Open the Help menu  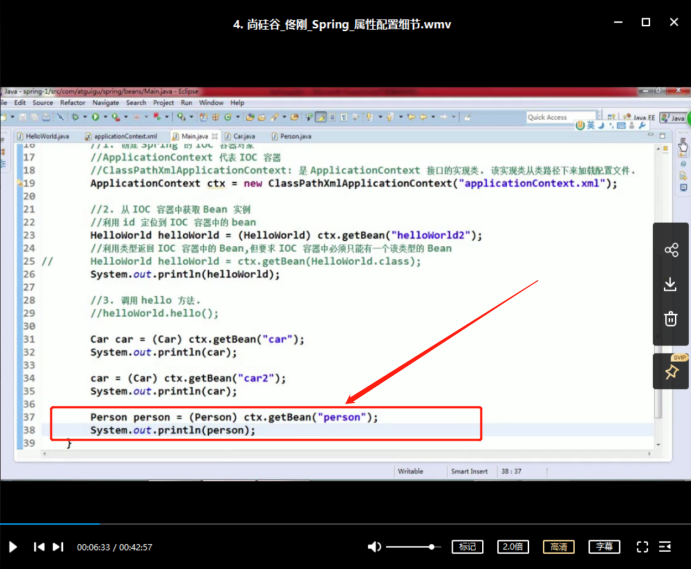coord(237,102)
